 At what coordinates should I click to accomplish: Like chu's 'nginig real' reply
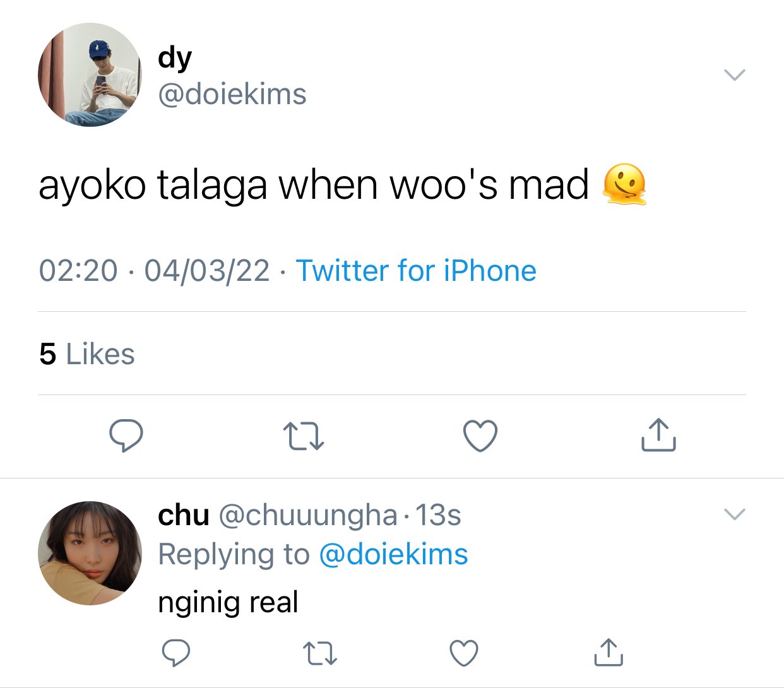pos(464,653)
